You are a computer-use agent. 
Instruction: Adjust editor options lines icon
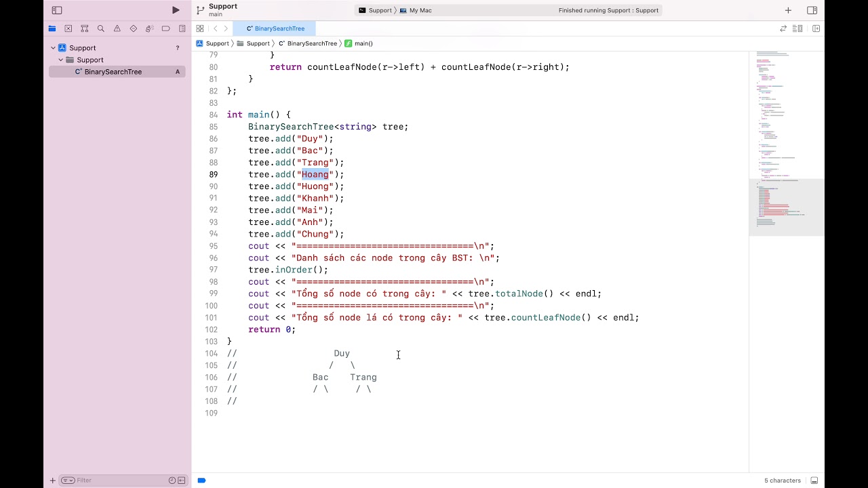(x=797, y=28)
